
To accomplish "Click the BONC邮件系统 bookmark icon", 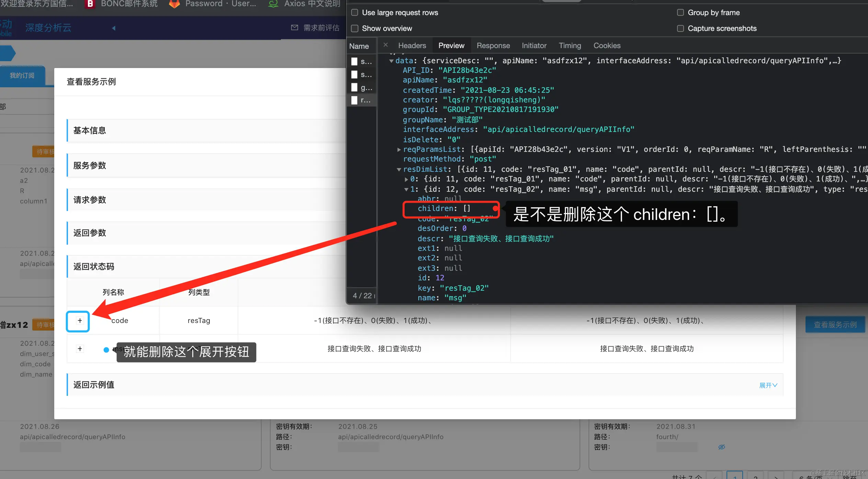I will pos(90,4).
